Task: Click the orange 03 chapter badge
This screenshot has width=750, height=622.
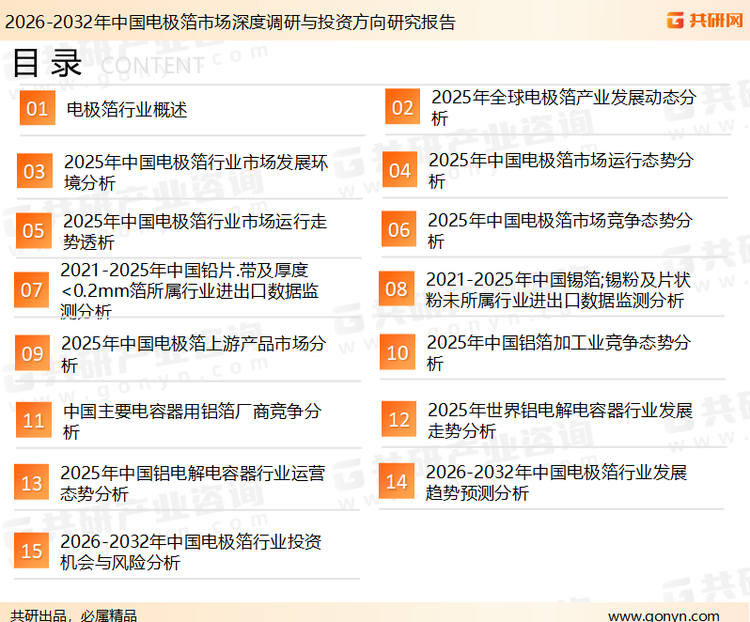Action: (x=34, y=171)
